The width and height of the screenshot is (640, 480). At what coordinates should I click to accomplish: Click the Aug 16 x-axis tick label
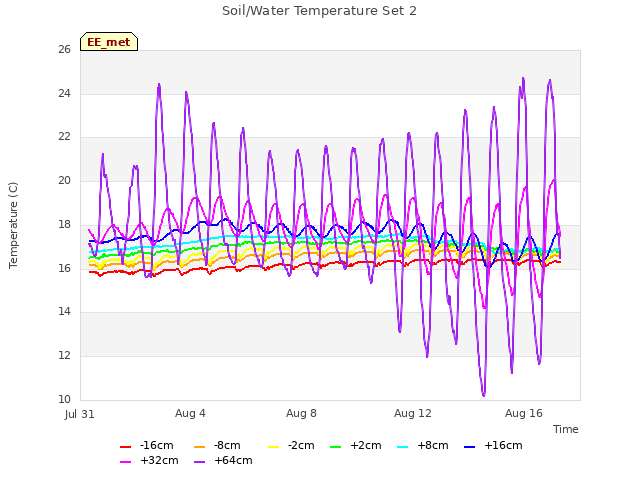(524, 413)
